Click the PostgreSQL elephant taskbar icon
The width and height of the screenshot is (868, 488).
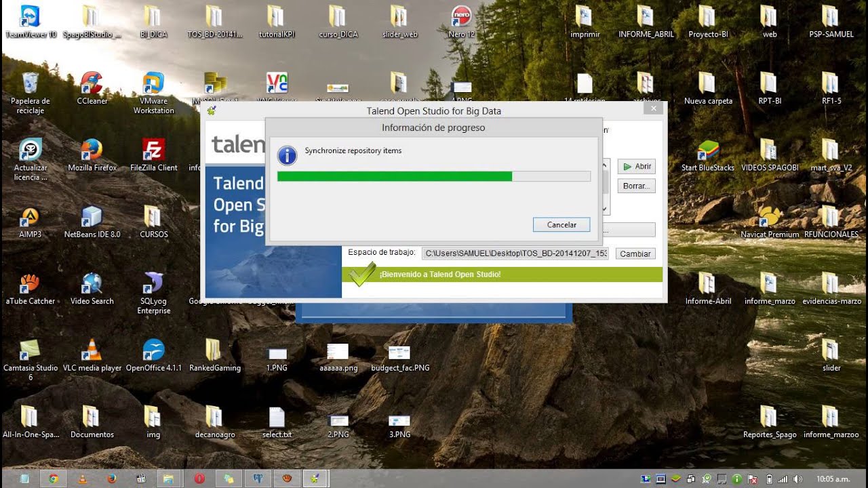tap(258, 479)
